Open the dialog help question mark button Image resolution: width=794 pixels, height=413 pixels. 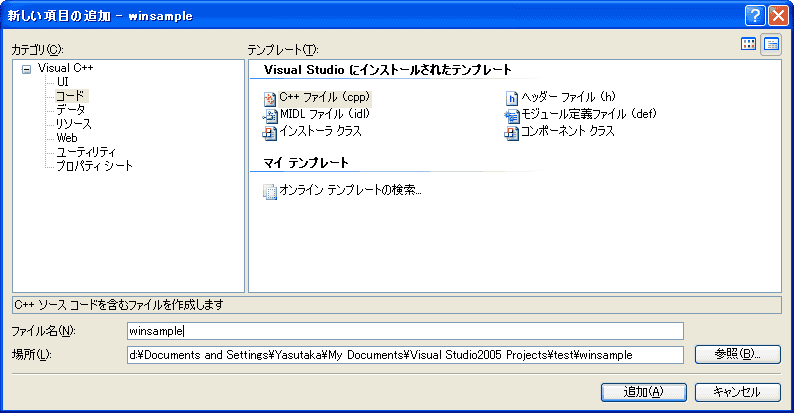[x=755, y=16]
